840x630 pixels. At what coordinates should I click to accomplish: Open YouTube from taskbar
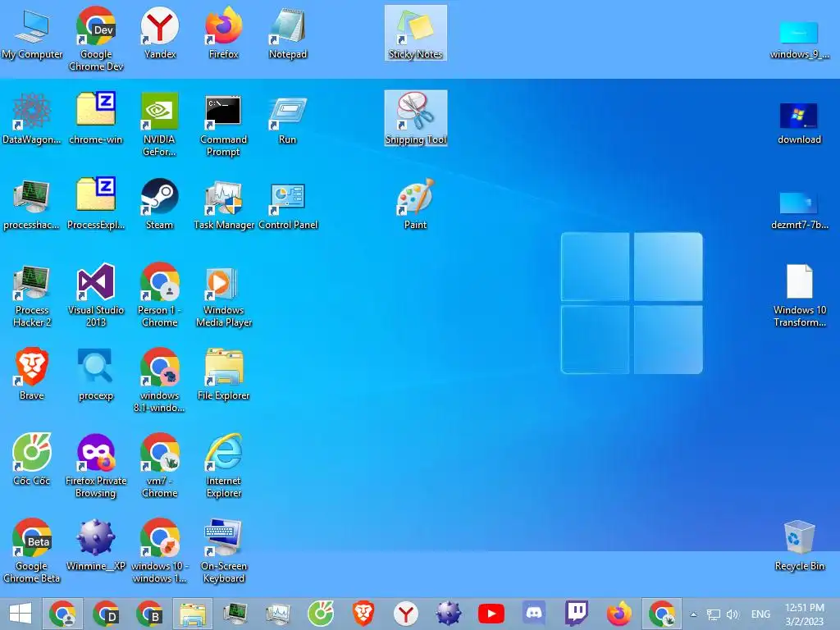coord(491,614)
